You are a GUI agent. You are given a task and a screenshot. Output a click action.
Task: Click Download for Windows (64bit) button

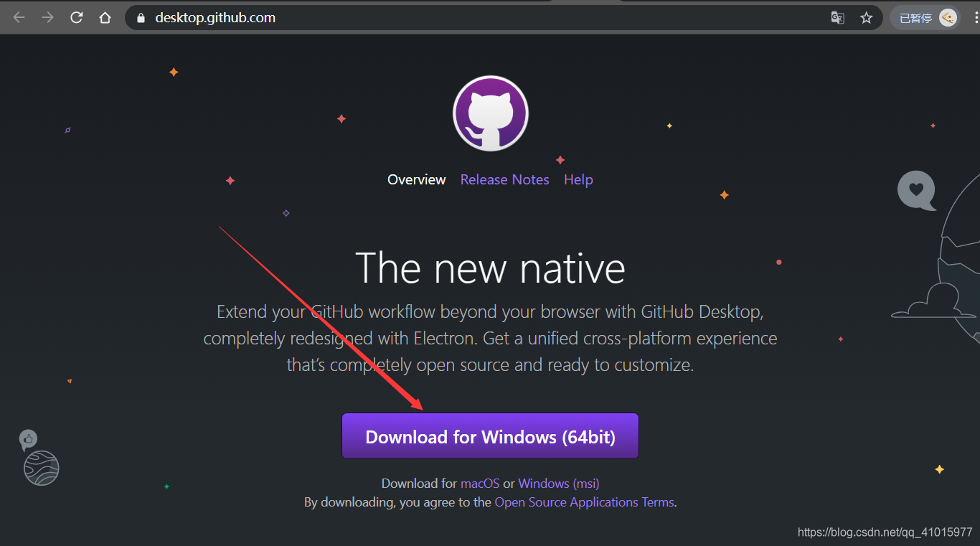click(491, 436)
